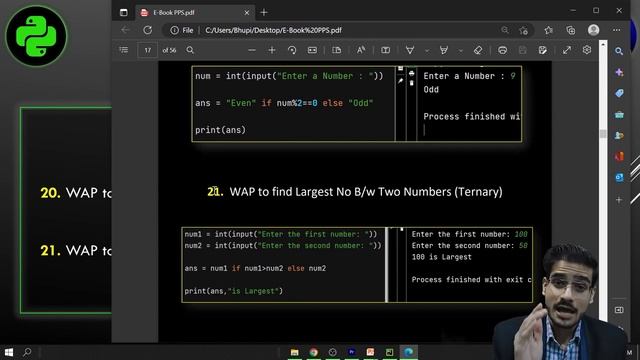Open Edge Settings and more menu

coord(616,30)
